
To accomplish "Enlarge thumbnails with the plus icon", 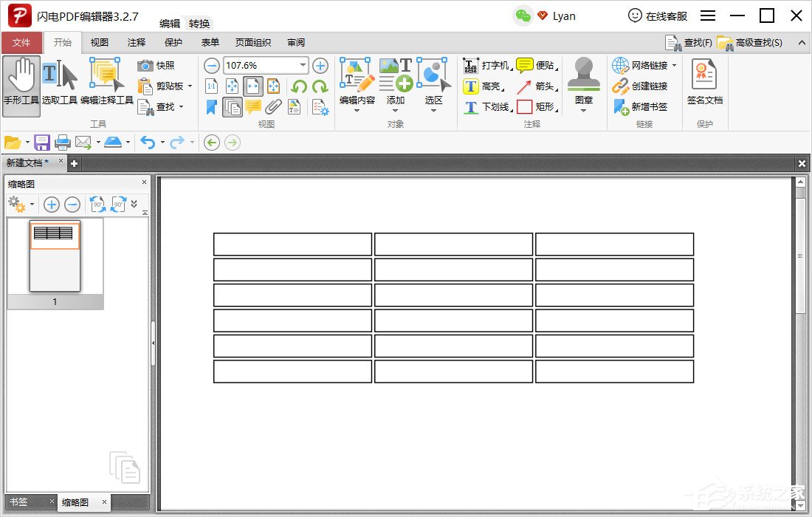I will (x=51, y=205).
